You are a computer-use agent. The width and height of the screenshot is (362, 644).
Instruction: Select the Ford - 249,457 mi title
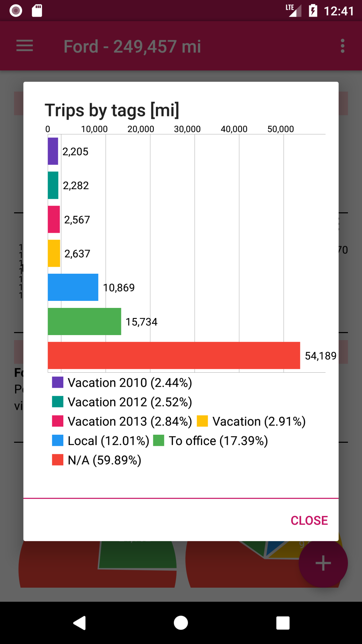pyautogui.click(x=132, y=46)
